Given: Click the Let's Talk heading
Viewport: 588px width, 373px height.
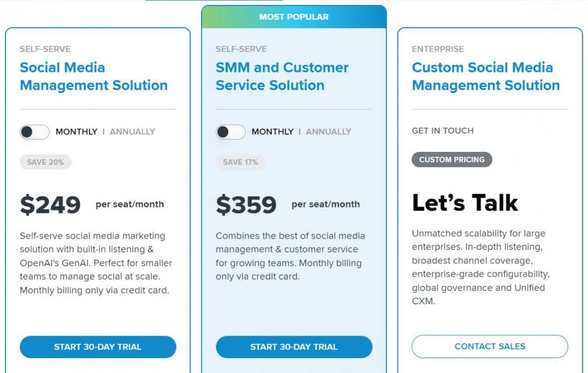Looking at the screenshot, I should click(465, 203).
